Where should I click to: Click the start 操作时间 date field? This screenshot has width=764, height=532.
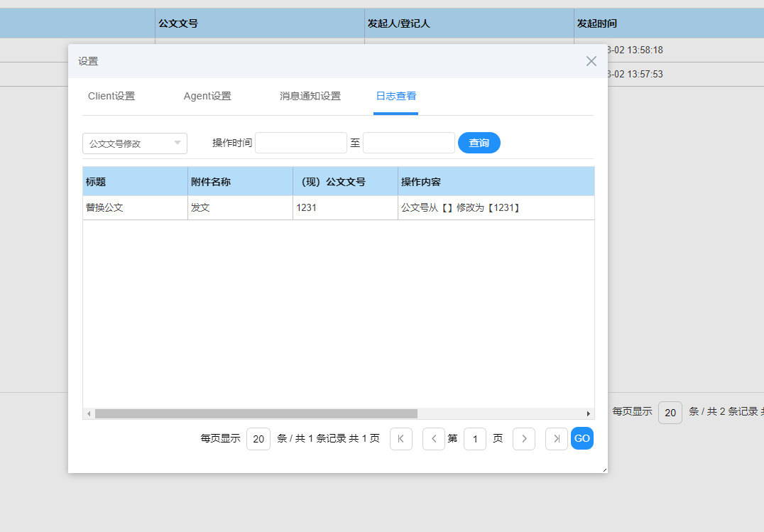[301, 143]
